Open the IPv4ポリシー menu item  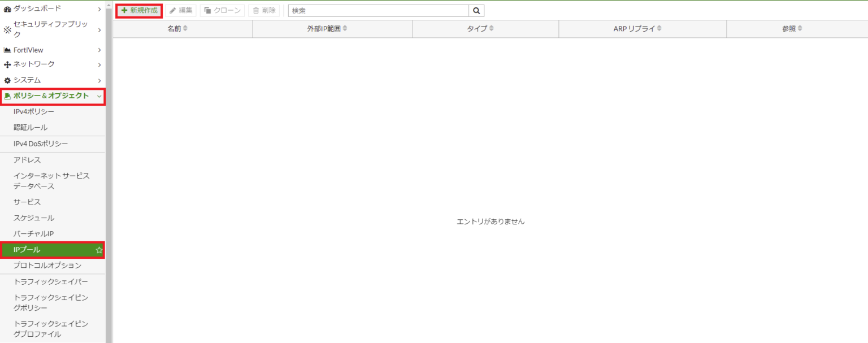(x=34, y=112)
